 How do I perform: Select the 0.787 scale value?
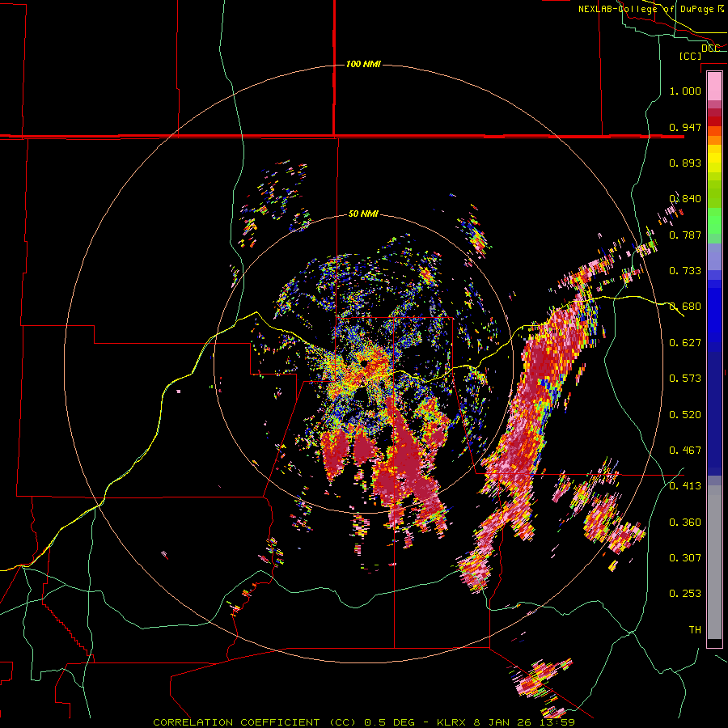(685, 235)
